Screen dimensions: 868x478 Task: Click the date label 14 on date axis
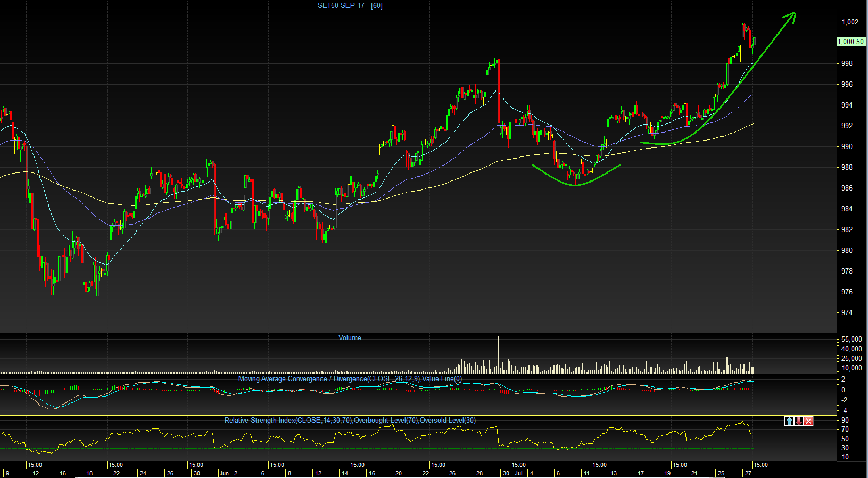click(x=345, y=473)
